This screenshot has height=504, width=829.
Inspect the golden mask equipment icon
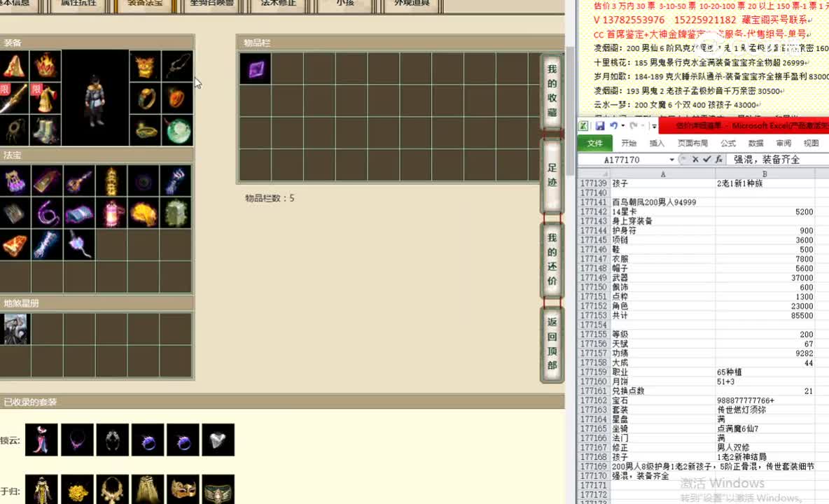click(145, 66)
